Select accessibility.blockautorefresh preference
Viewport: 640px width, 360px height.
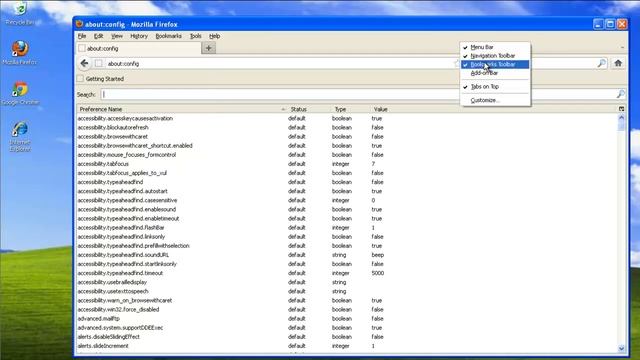coord(347,127)
